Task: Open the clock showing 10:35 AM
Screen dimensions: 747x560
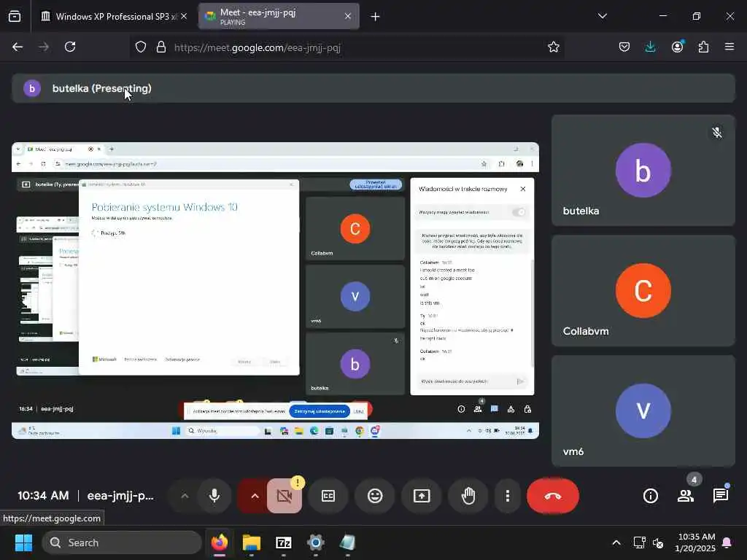Action: (696, 542)
